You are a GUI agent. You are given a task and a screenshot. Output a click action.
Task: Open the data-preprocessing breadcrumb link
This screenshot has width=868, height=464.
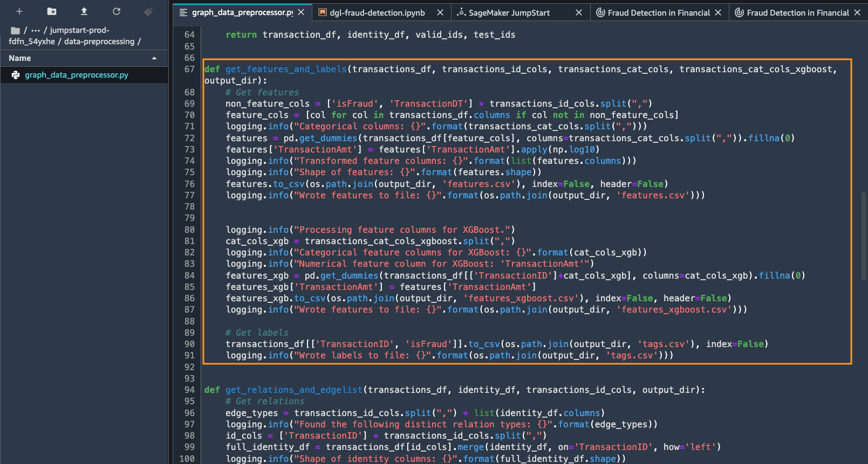pos(99,41)
